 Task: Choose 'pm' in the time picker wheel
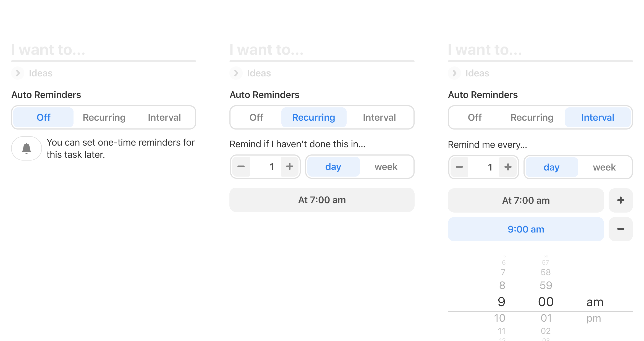(594, 318)
